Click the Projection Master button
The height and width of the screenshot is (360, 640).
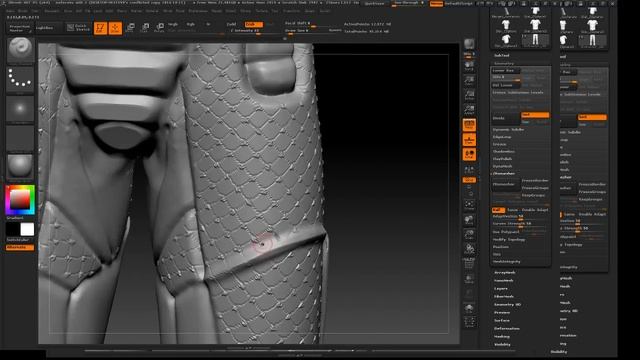(20, 28)
